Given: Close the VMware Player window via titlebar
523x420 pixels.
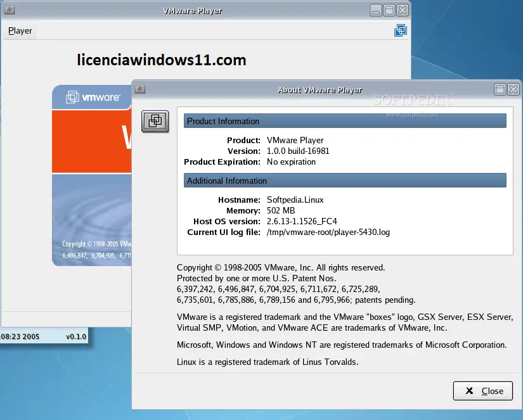Looking at the screenshot, I should point(403,10).
